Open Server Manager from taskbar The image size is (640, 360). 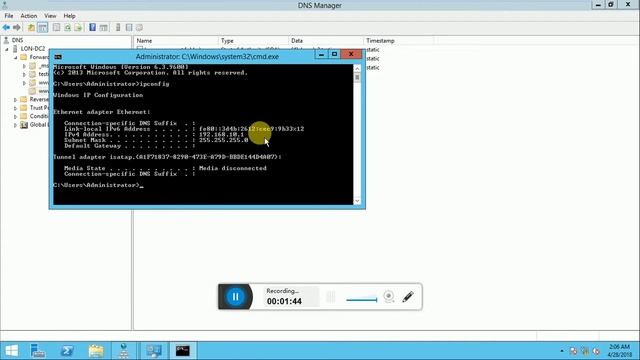point(38,351)
